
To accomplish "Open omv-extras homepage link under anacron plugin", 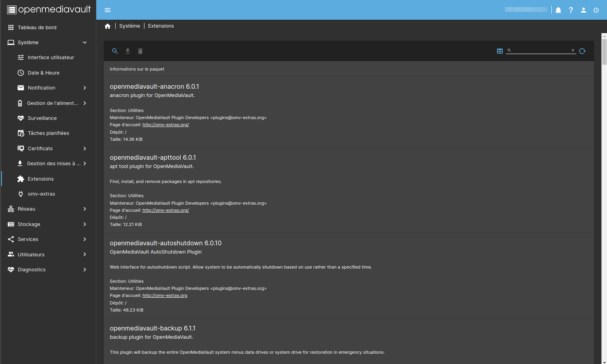I will [165, 125].
